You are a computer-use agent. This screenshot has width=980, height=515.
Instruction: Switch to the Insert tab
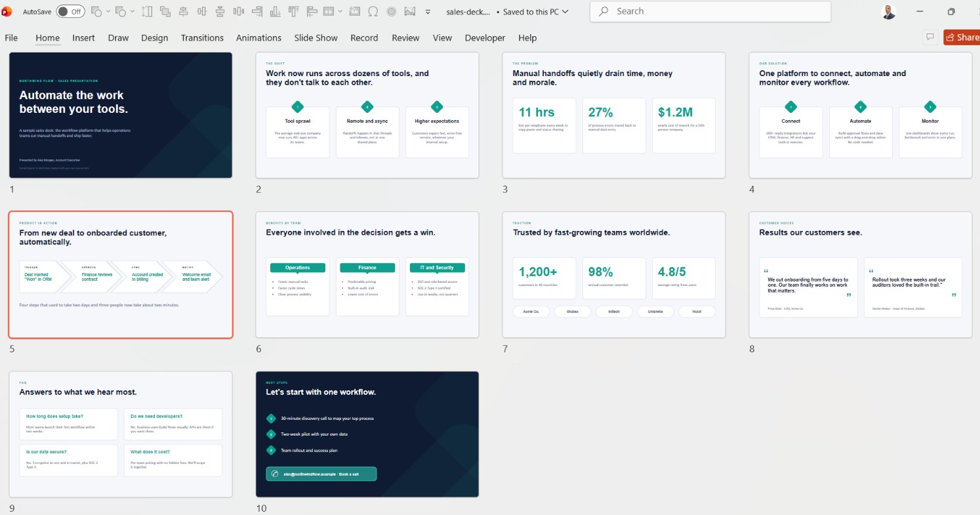point(83,38)
